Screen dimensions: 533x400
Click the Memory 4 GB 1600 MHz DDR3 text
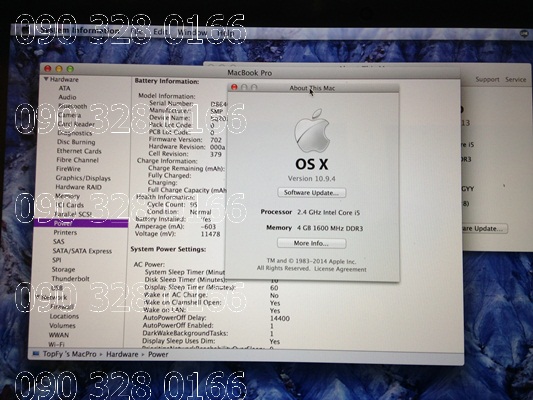point(314,228)
